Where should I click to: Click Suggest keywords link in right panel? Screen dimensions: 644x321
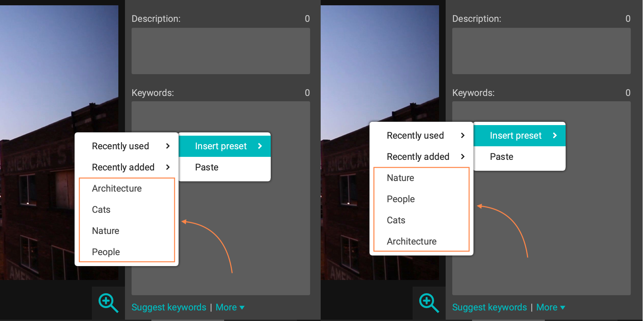pos(489,307)
